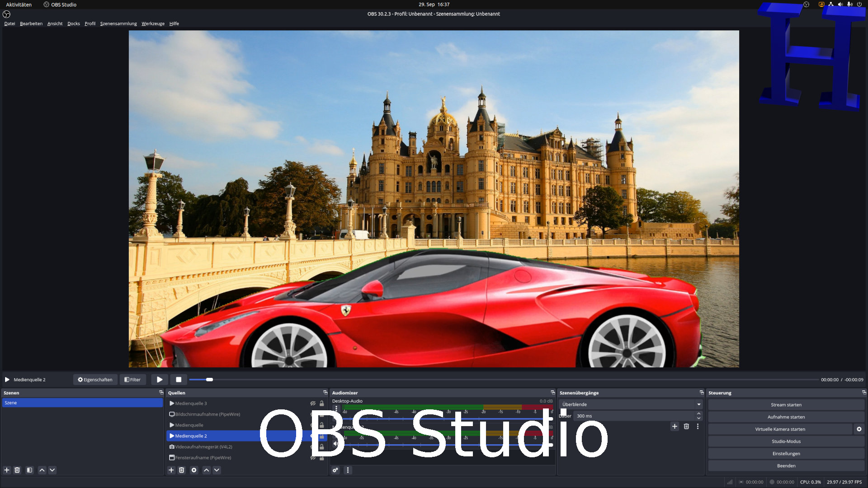
Task: Mute Medienquelle 2 audio speaker icon
Action: coord(336,444)
